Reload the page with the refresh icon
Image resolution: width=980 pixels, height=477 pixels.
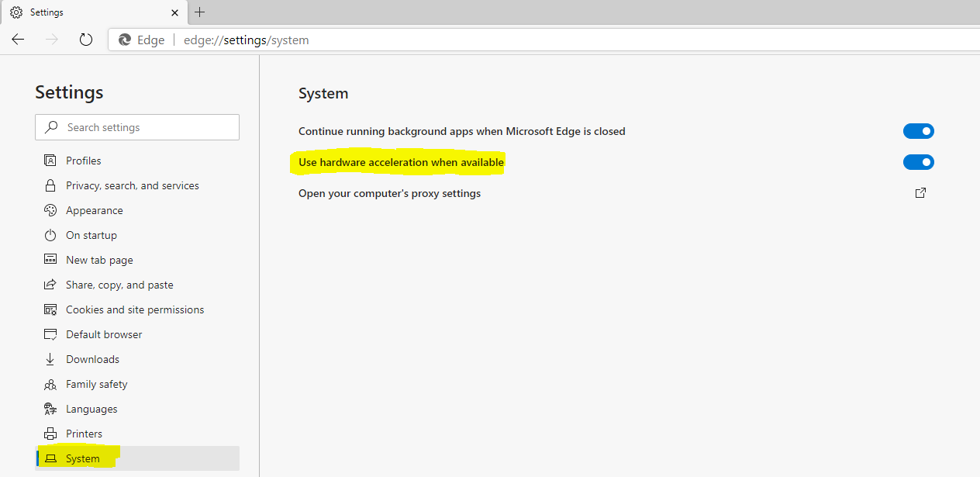pyautogui.click(x=85, y=40)
